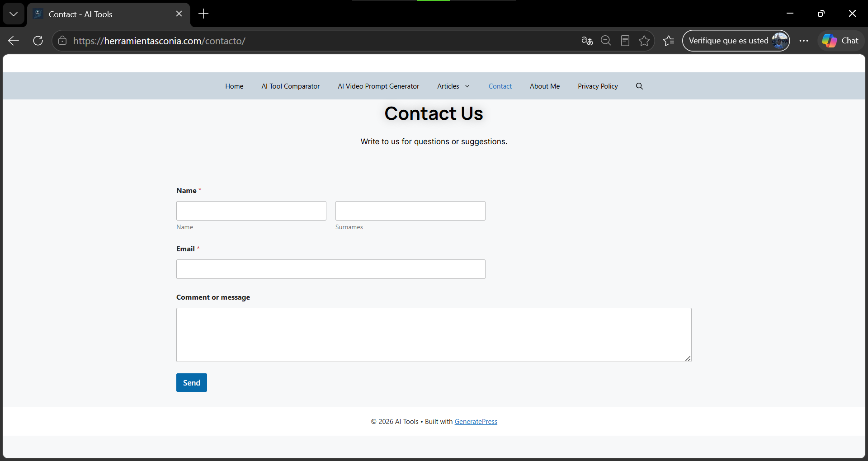Open site info lock icon in address bar
This screenshot has height=461, width=868.
pyautogui.click(x=62, y=41)
